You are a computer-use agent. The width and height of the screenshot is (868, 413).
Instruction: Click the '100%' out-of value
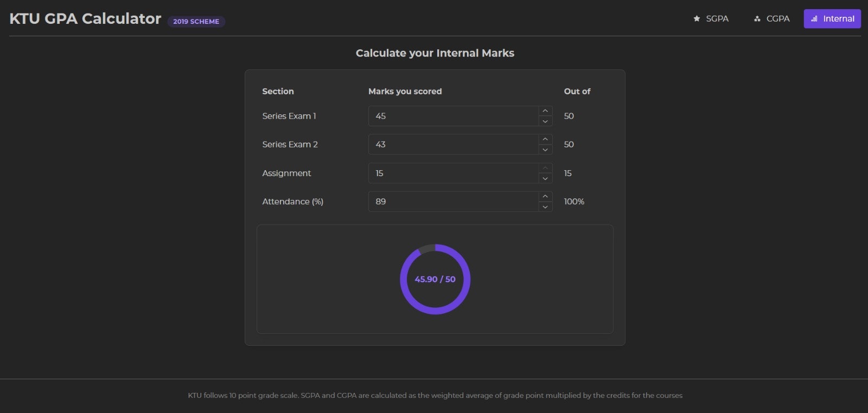(574, 202)
